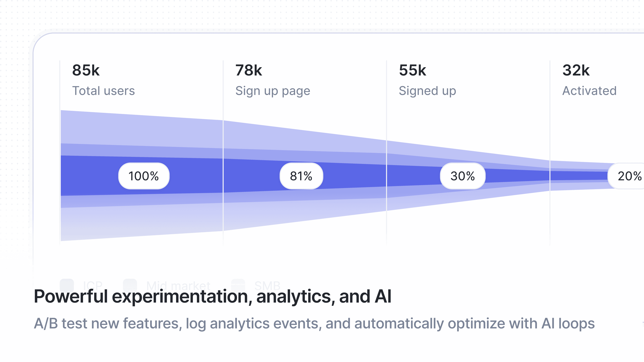The image size is (644, 362).
Task: Click the A/B test features subheading
Action: coord(314,323)
